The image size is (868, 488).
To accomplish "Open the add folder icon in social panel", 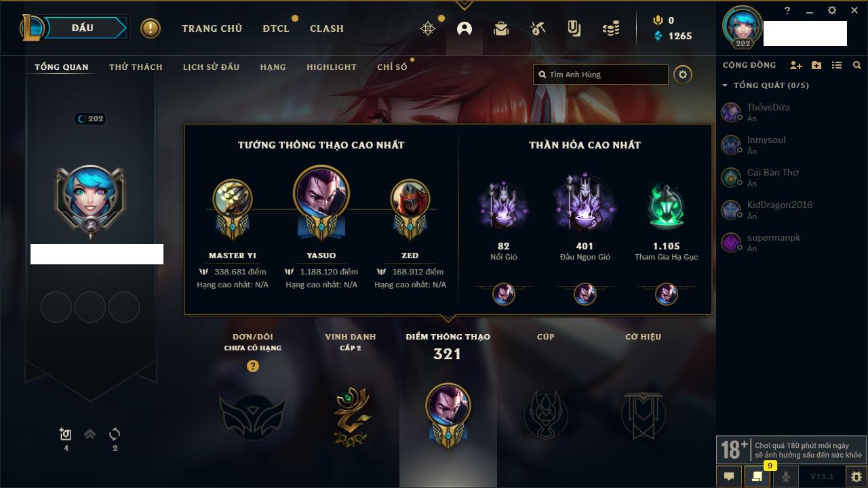I will click(816, 65).
